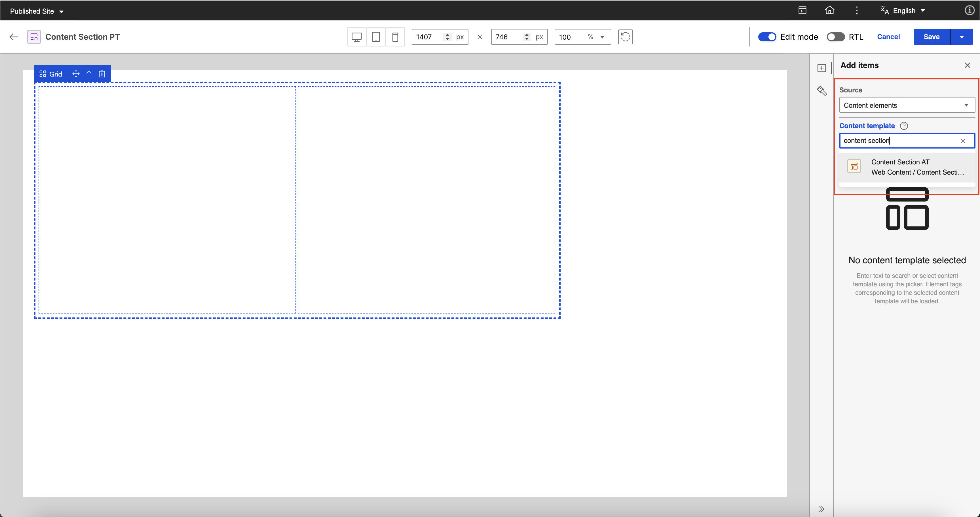The height and width of the screenshot is (517, 980).
Task: Select the desktop preview icon
Action: (x=356, y=37)
